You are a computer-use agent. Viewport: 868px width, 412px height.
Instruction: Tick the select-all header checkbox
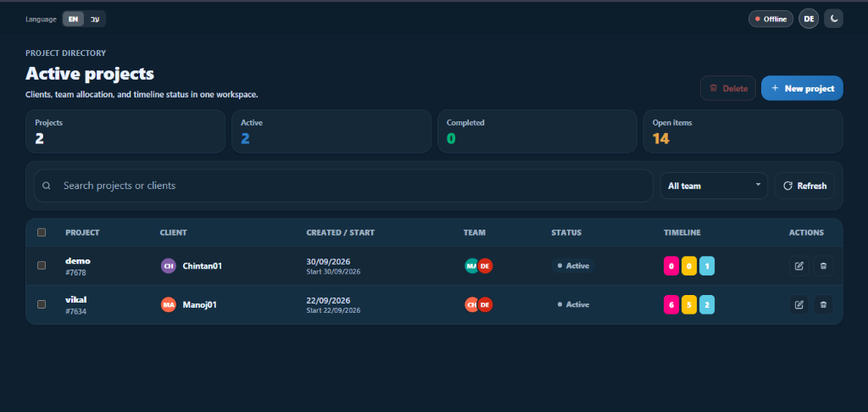[x=42, y=232]
